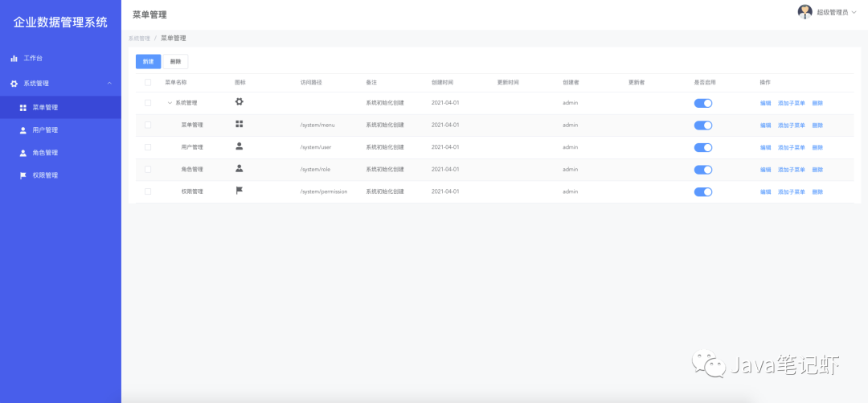This screenshot has width=868, height=403.
Task: Collapse 系统管理 sidebar group via chevron
Action: [x=109, y=83]
